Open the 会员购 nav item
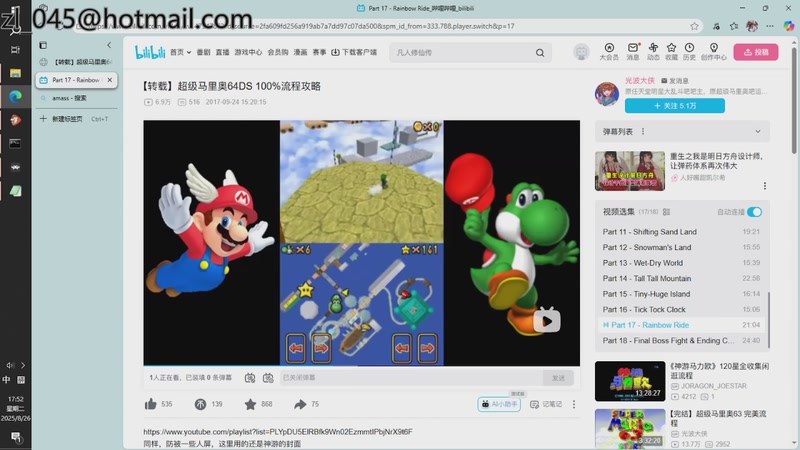Screen dimensions: 800x450 pos(278,52)
